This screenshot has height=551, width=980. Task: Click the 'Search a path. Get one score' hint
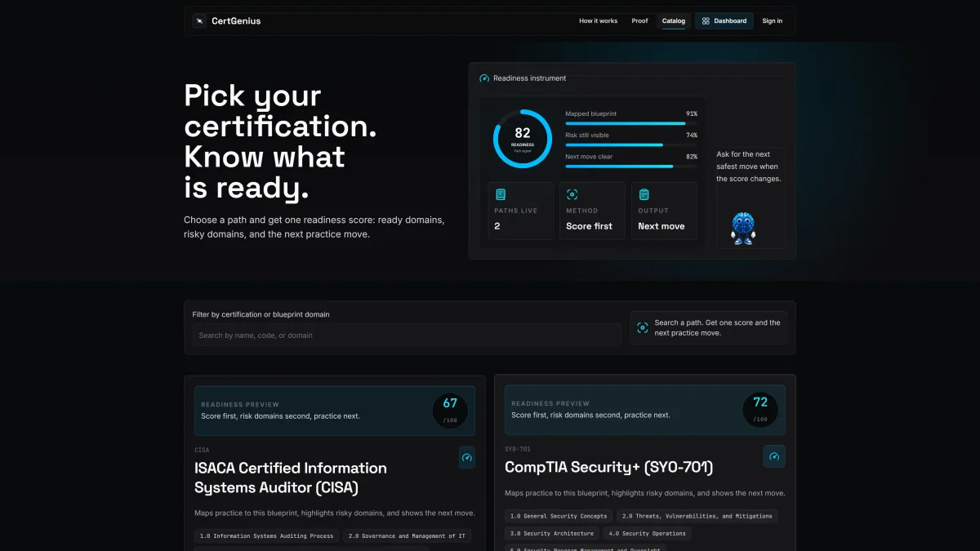tap(717, 327)
